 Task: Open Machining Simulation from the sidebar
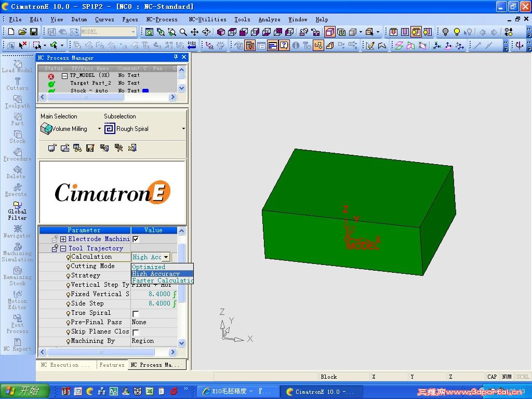pyautogui.click(x=17, y=253)
